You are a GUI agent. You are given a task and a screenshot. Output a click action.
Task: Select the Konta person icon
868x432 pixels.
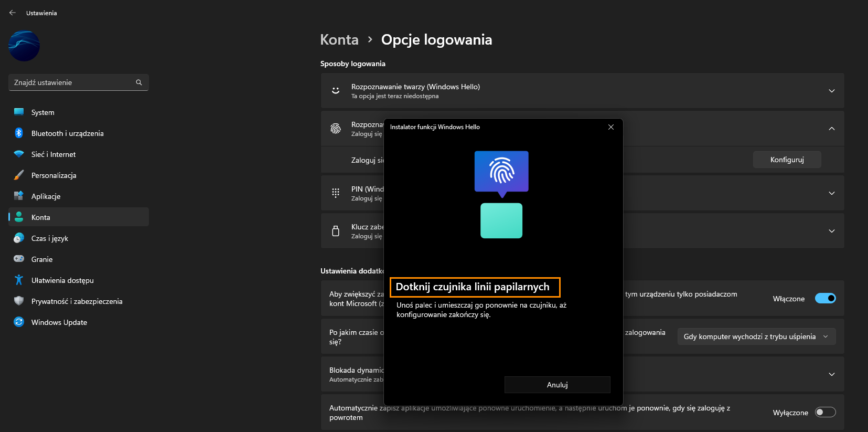(19, 217)
